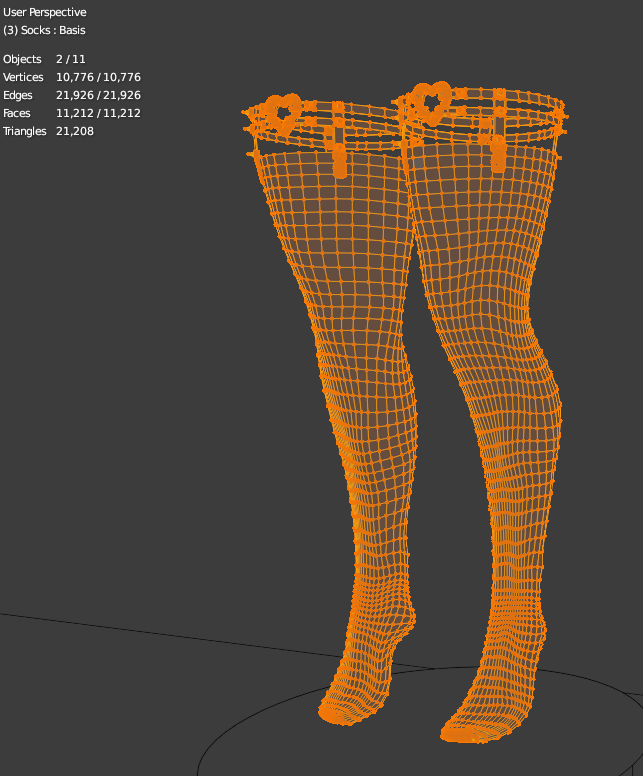
Task: Click the garter clip on the right sock
Action: [498, 153]
